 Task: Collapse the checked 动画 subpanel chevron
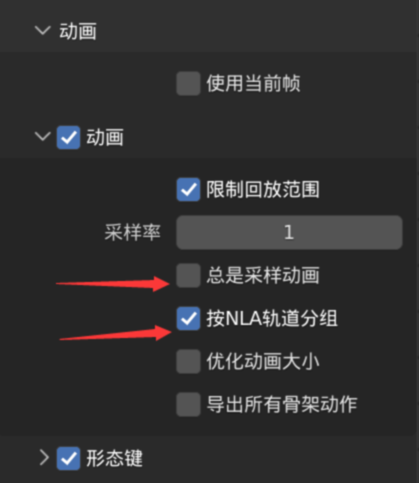click(x=43, y=136)
